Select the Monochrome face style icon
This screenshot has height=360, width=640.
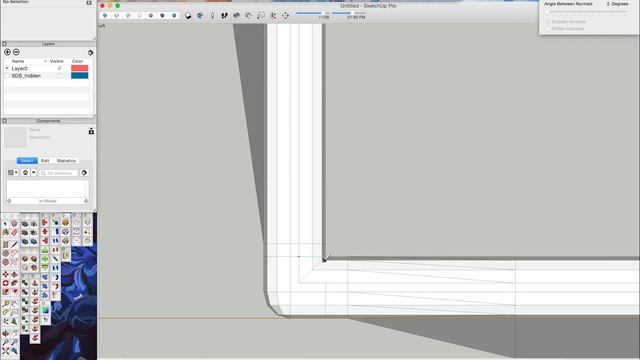pos(174,16)
